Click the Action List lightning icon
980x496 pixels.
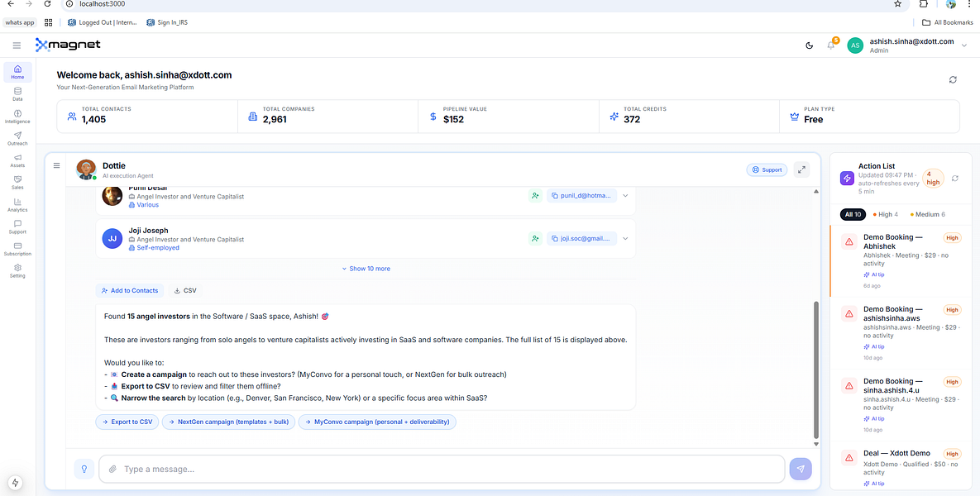pos(847,179)
